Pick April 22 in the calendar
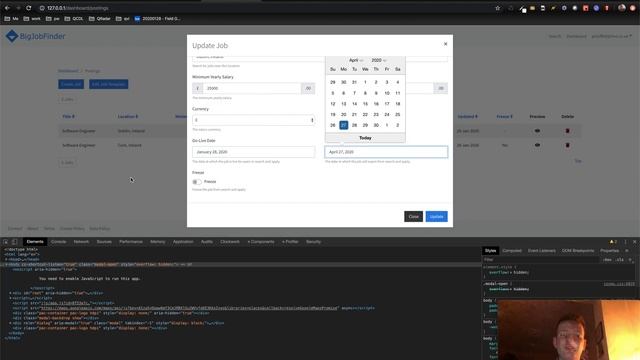Viewport: 640px width, 360px height. (x=365, y=115)
